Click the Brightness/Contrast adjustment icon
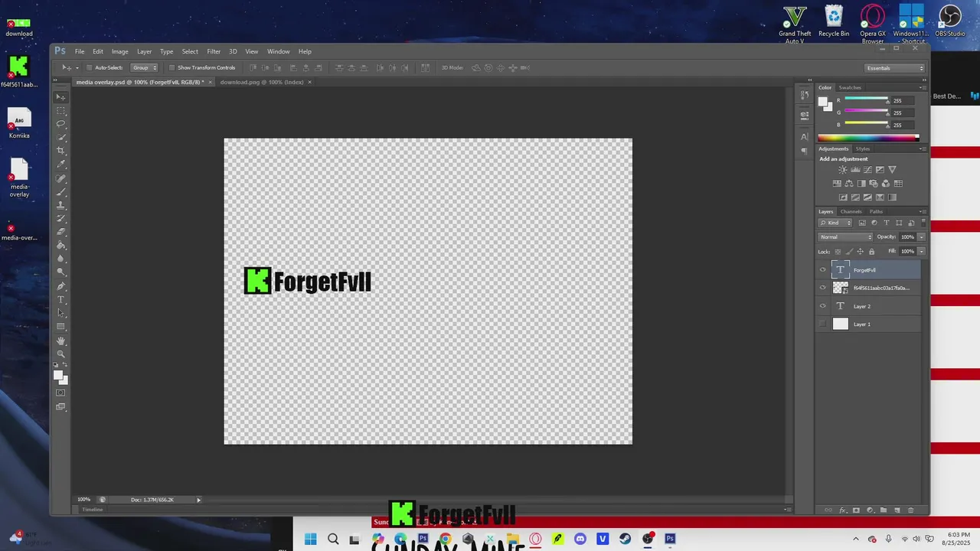Screen dimensions: 980x551 [843, 170]
